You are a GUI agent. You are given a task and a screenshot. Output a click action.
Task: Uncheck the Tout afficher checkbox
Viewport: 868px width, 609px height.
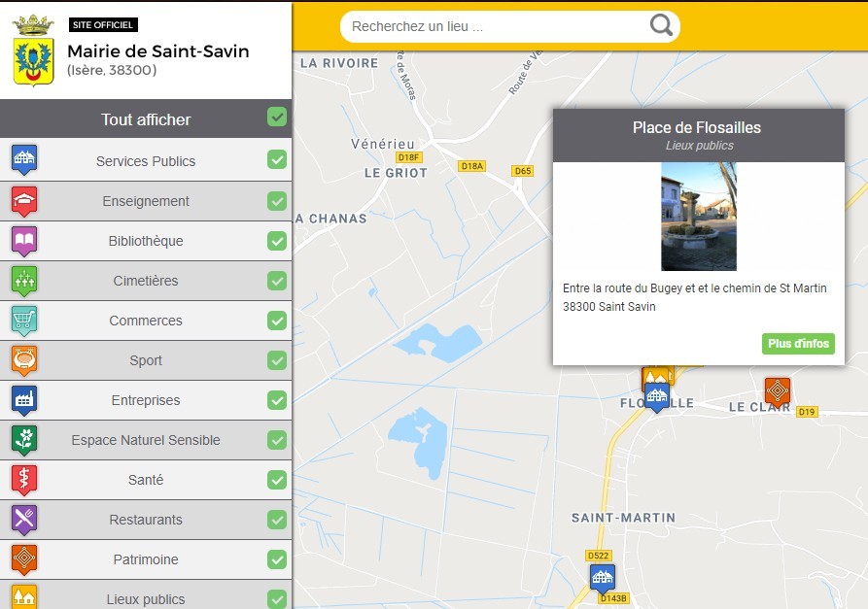(x=277, y=118)
